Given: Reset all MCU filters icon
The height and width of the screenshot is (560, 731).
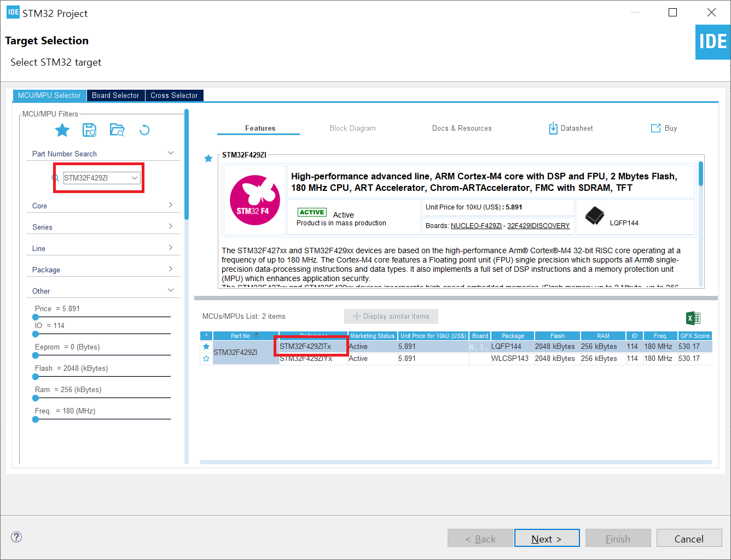Looking at the screenshot, I should point(144,130).
